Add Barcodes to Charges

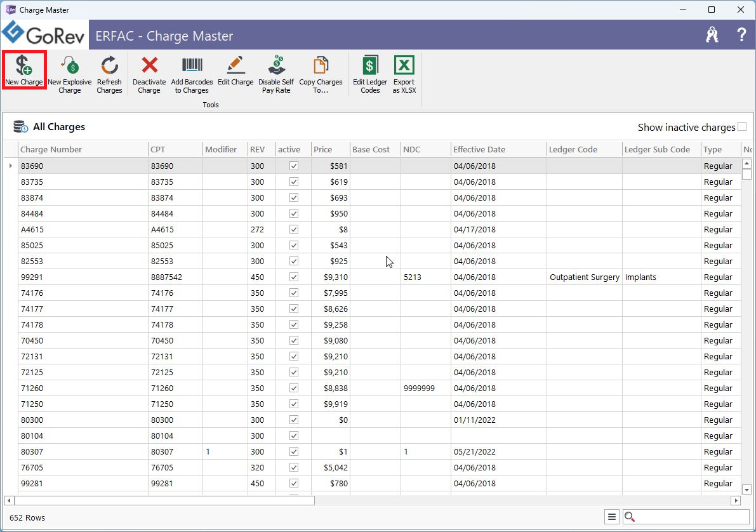(x=192, y=74)
